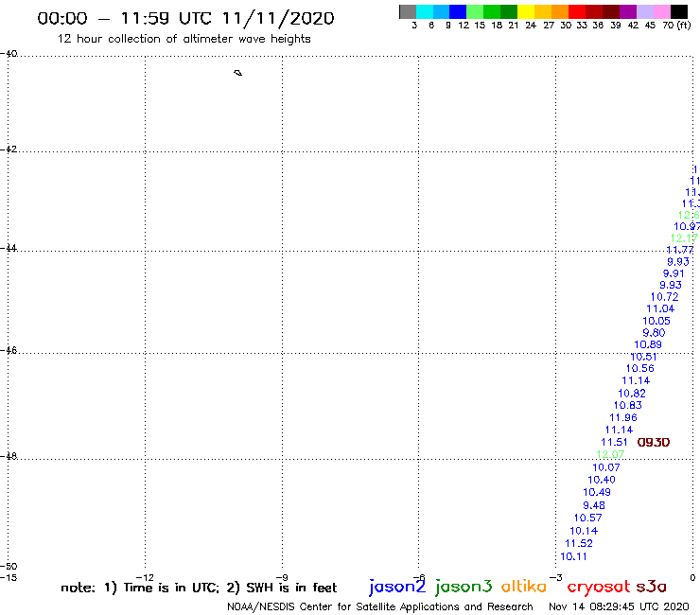Click the -12 longitude axis label
700x615 pixels.
pyautogui.click(x=145, y=577)
